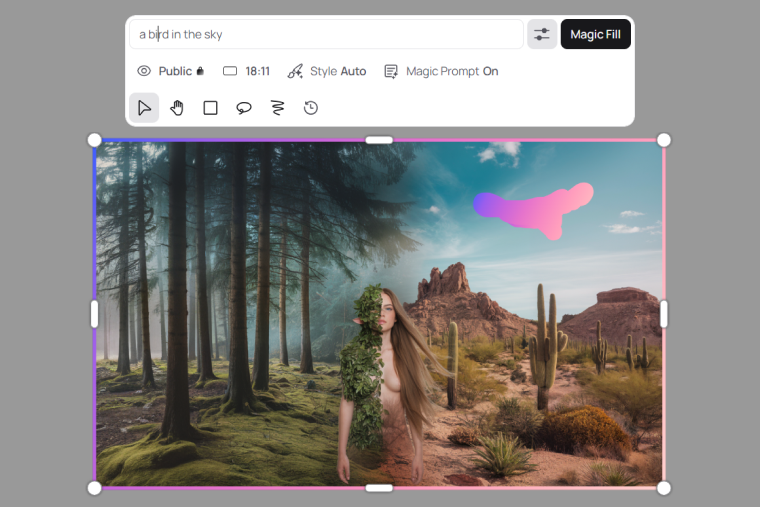Open generation settings sliders icon
The height and width of the screenshot is (507, 760).
542,34
